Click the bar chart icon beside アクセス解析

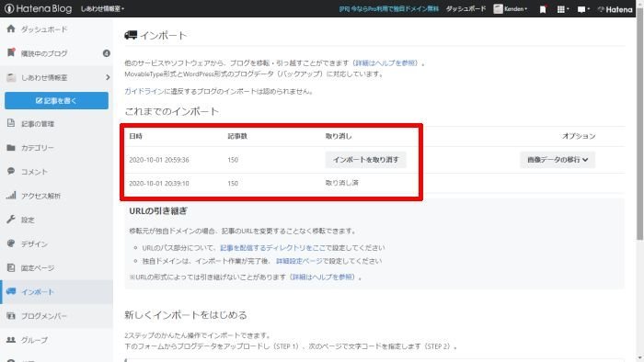coord(11,195)
